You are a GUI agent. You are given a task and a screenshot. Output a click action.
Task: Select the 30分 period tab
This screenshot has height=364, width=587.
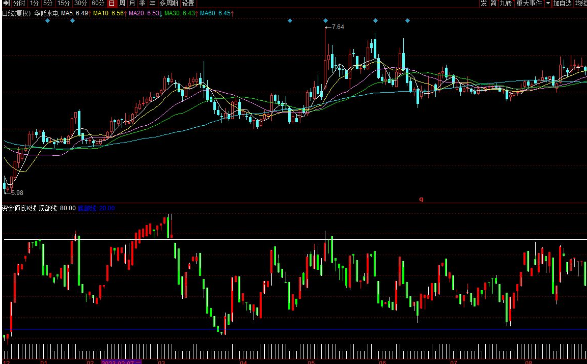(x=80, y=3)
